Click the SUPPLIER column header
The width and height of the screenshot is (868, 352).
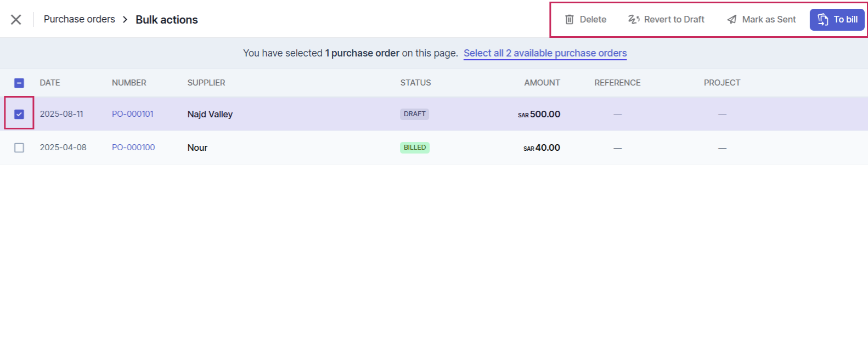click(x=206, y=83)
